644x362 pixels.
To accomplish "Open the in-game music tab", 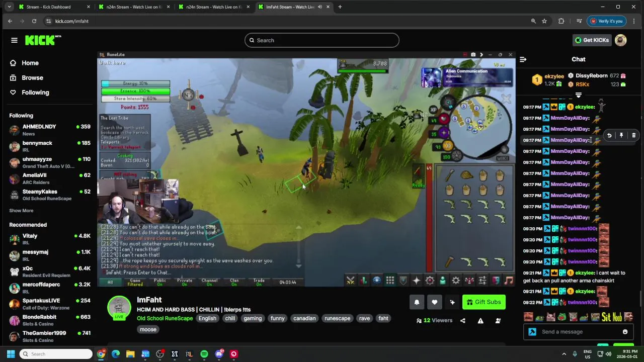I will click(x=509, y=281).
